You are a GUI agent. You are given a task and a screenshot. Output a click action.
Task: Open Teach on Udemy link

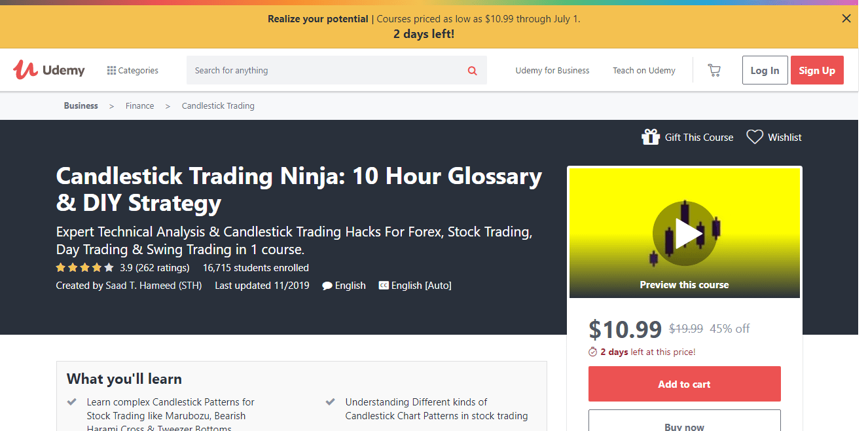tap(643, 71)
